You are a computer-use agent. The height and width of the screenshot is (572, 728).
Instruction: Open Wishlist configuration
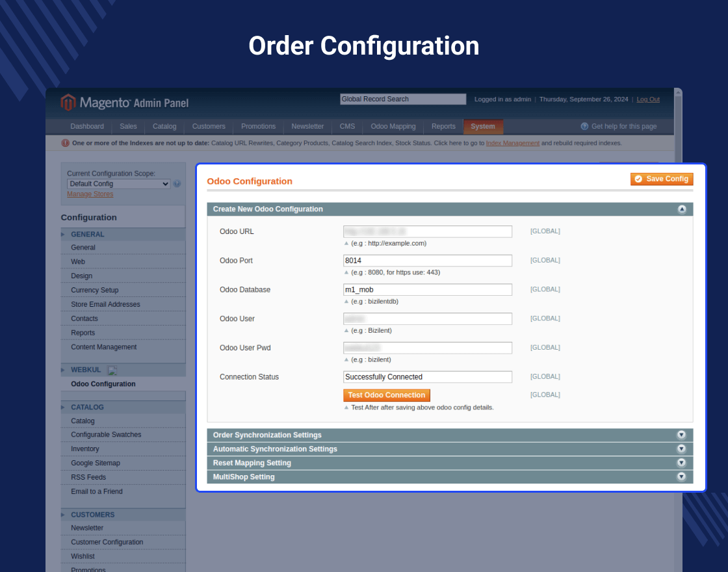point(83,556)
